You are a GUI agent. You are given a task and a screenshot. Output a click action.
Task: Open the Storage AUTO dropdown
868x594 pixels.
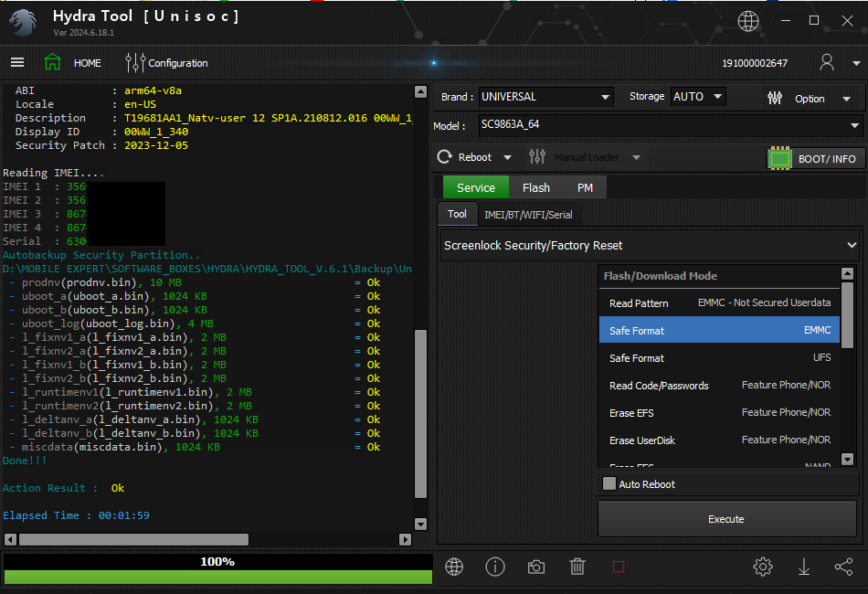697,97
